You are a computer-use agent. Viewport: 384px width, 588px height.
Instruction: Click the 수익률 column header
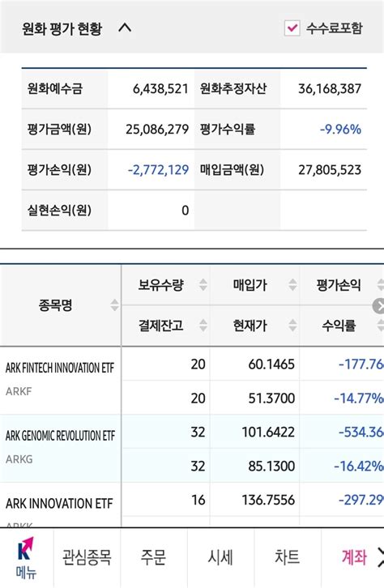coord(339,326)
